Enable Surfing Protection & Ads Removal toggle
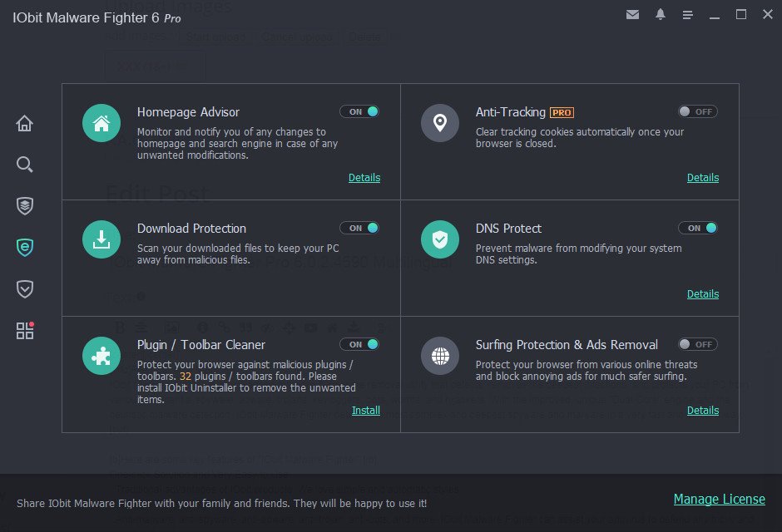This screenshot has height=532, width=782. pos(697,344)
